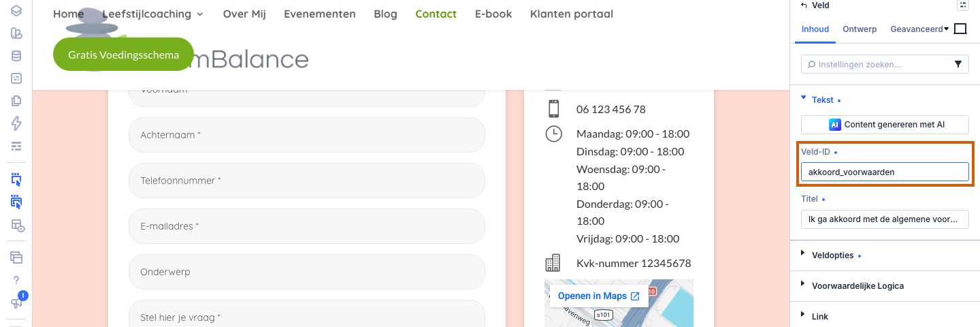Open the Blog menu item

click(x=385, y=14)
